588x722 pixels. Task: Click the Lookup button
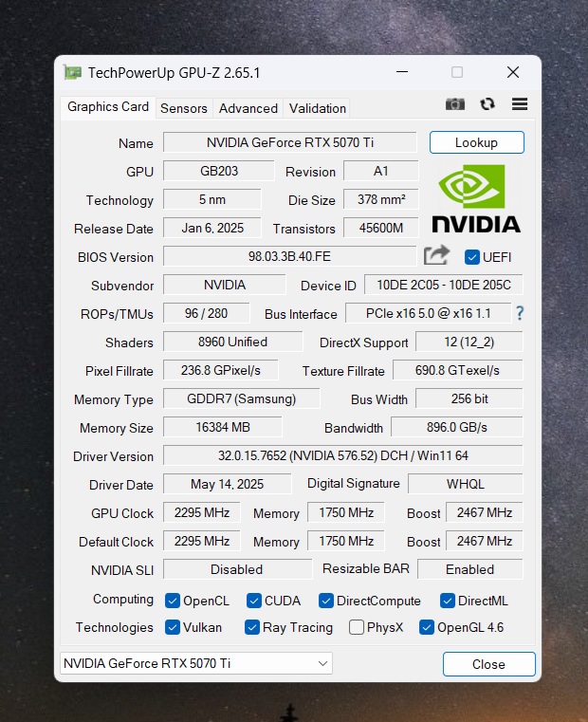476,142
